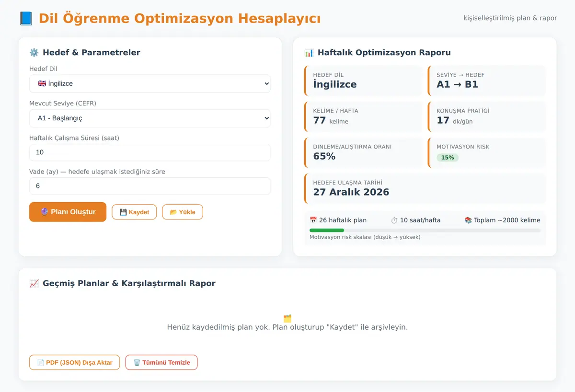
Task: Click the card index dividers icon in empty history
Action: (x=287, y=319)
